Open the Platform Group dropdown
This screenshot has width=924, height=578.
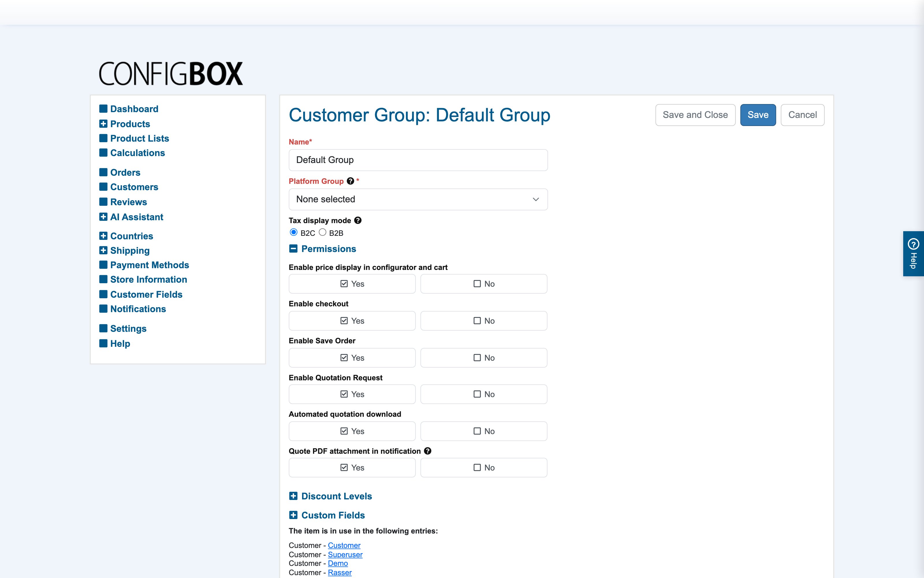418,199
